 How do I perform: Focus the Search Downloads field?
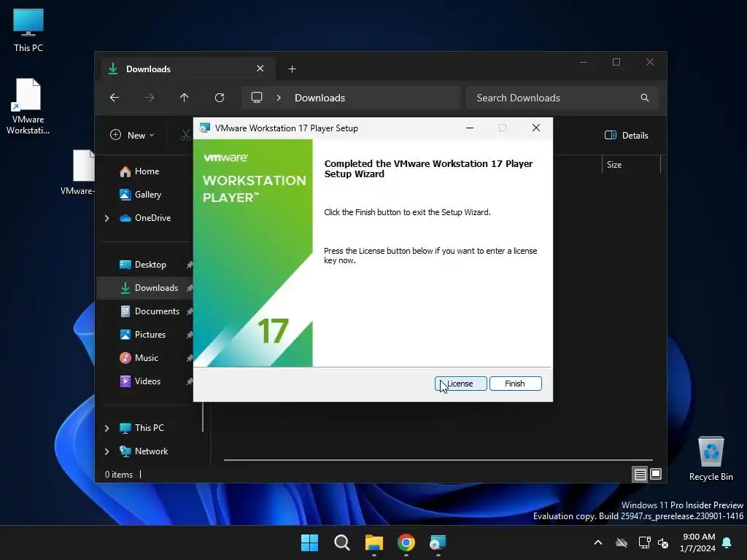[562, 98]
